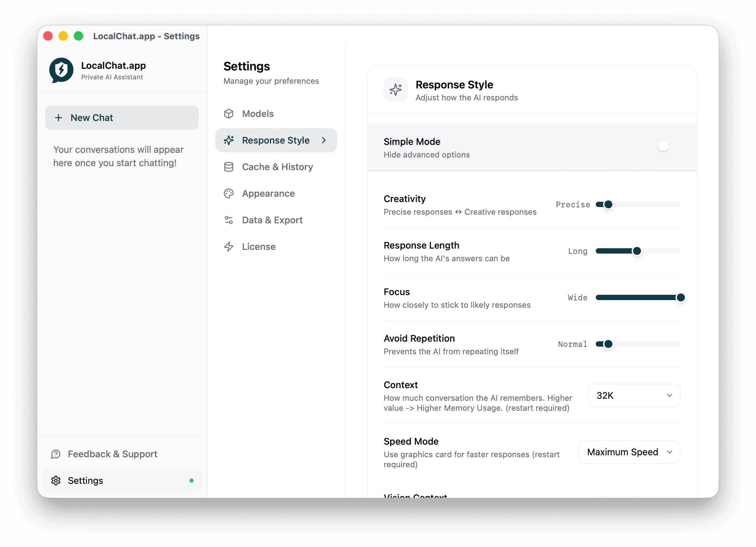Open the Speed Mode Maximum Speed dropdown

point(629,452)
